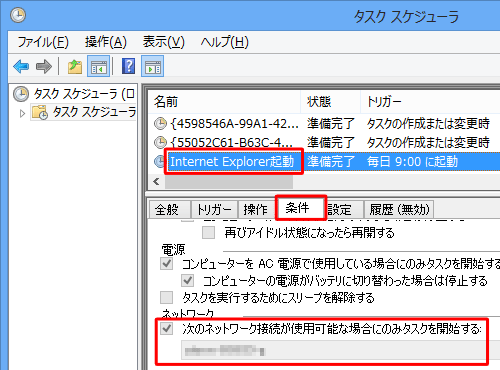Click the task list scroll-left arrow
The height and width of the screenshot is (370, 500).
(156, 182)
